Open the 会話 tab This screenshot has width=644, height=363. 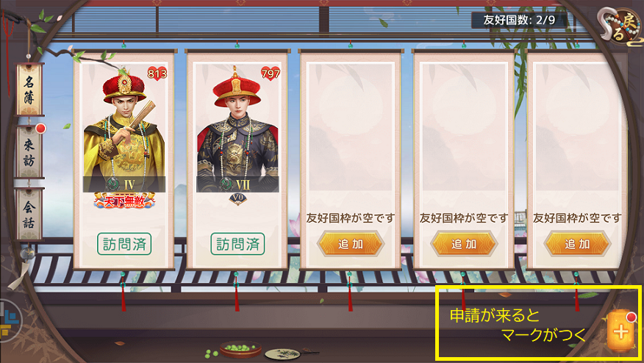29,215
